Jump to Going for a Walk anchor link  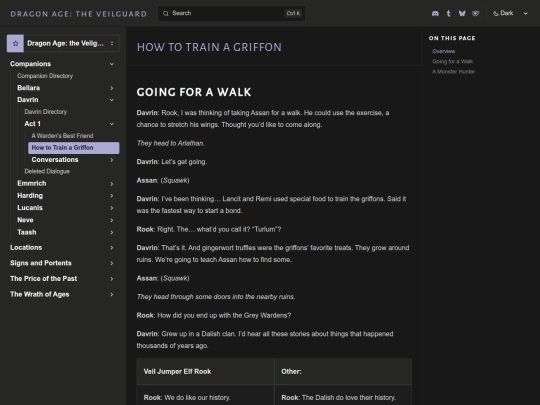pyautogui.click(x=453, y=61)
